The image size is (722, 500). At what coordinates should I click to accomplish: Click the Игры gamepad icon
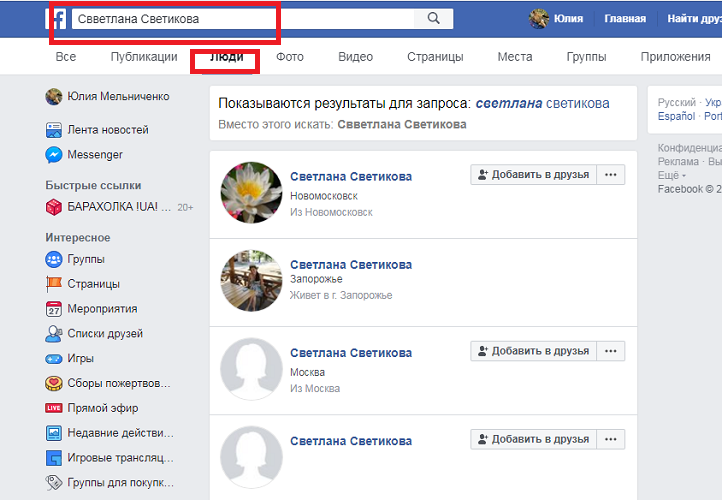tap(54, 359)
